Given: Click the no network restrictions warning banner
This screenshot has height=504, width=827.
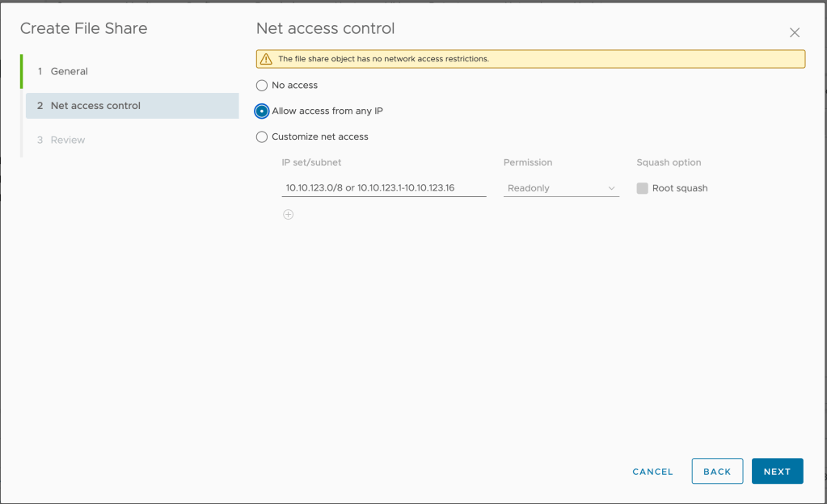Looking at the screenshot, I should (x=530, y=59).
